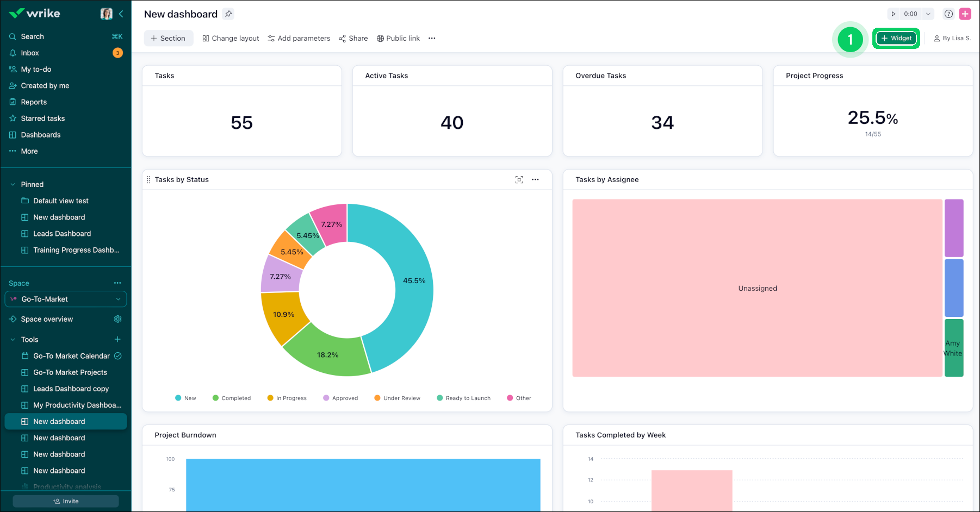
Task: Open Starred tasks
Action: click(43, 118)
